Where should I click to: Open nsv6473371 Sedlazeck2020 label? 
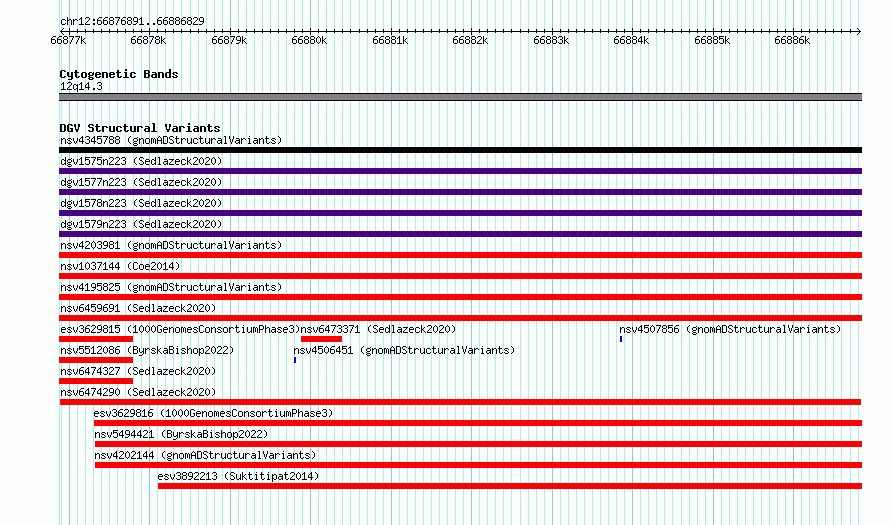tap(378, 329)
